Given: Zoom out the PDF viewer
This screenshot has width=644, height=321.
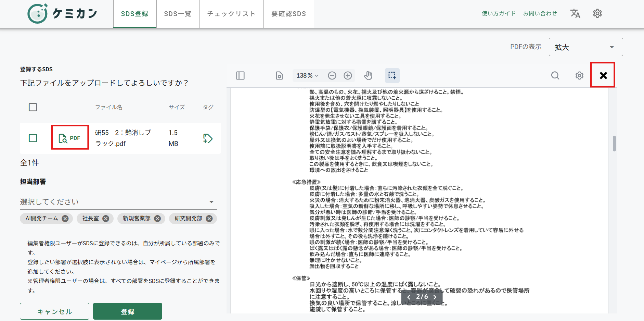Looking at the screenshot, I should pos(332,75).
